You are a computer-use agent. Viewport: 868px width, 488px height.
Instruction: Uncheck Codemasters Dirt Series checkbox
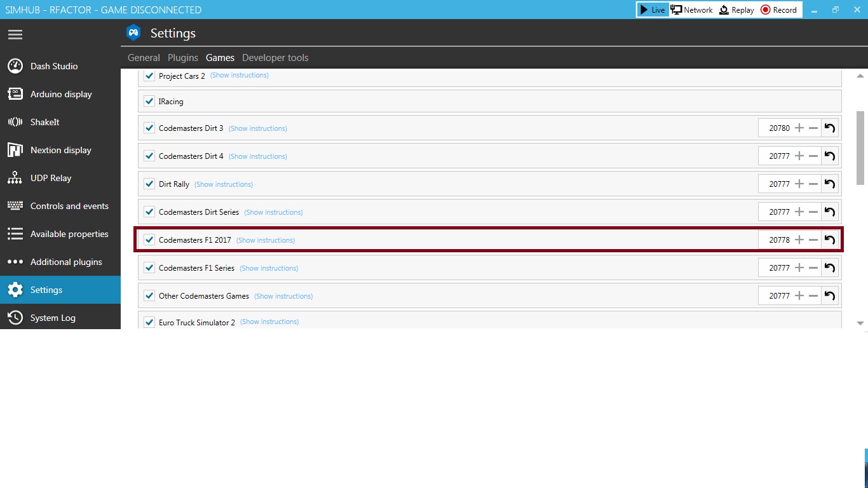(149, 212)
